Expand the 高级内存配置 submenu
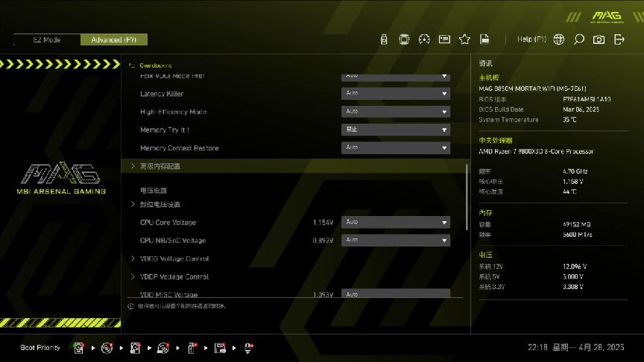Image resolution: width=644 pixels, height=362 pixels. click(x=296, y=166)
